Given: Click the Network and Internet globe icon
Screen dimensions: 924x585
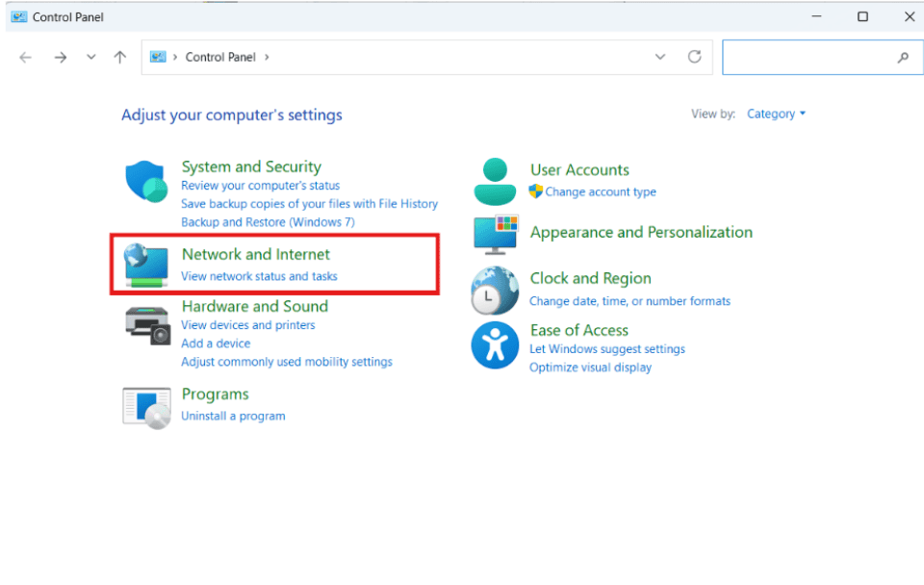Looking at the screenshot, I should pyautogui.click(x=145, y=266).
